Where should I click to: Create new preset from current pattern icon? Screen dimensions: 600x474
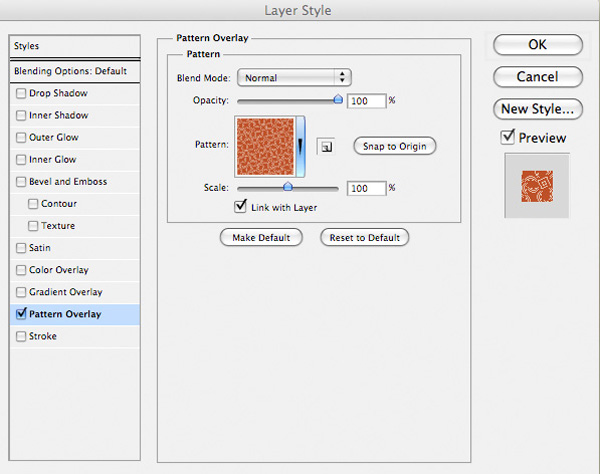click(x=326, y=147)
